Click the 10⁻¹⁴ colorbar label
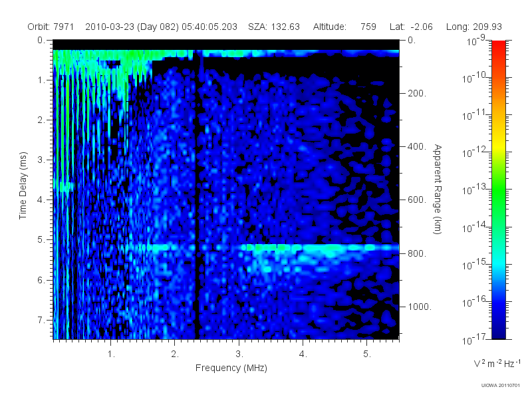Screen dimensions: 532x399 tap(475, 227)
